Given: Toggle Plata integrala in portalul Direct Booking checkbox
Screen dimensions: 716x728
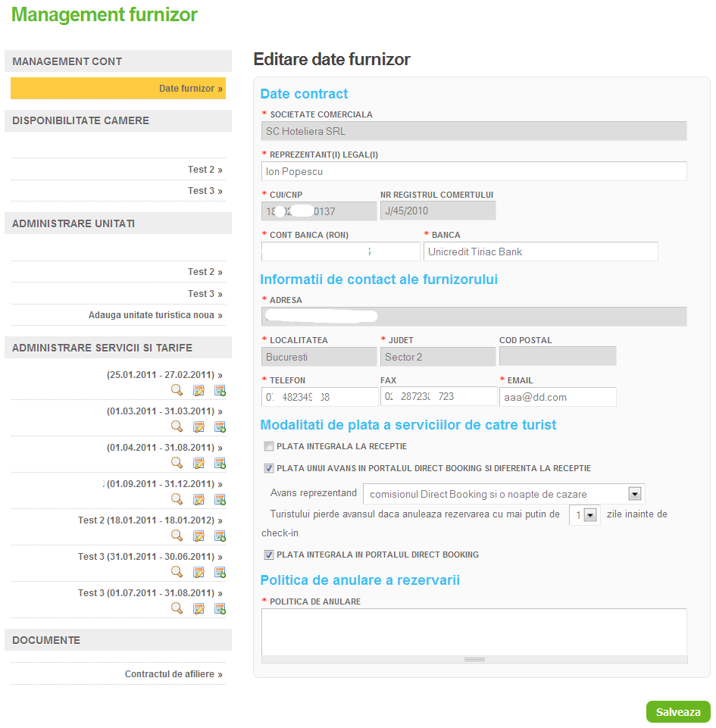Looking at the screenshot, I should pos(269,555).
